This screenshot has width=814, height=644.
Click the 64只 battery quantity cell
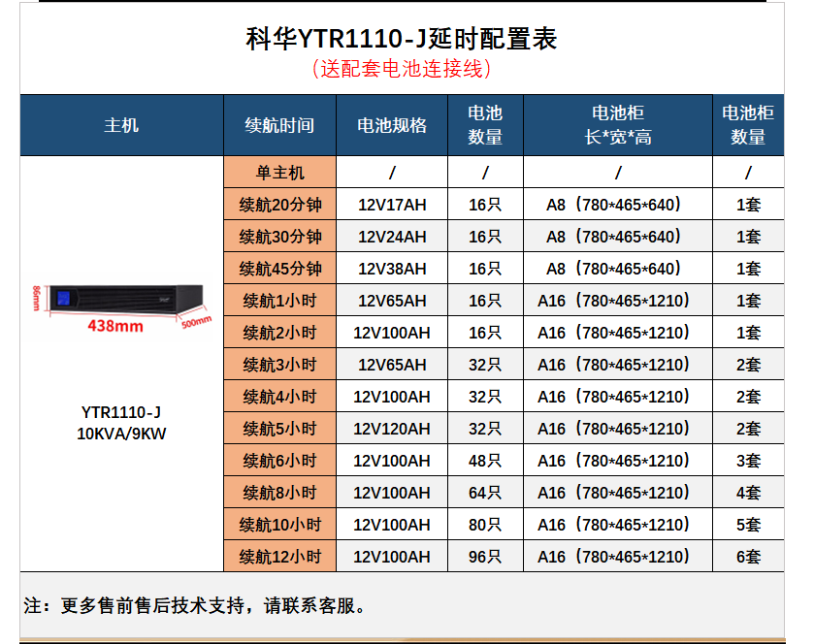point(485,493)
